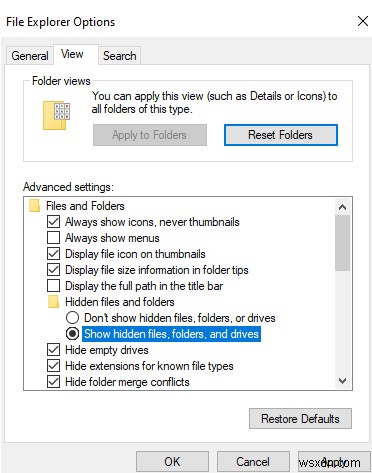Toggle Hide folder merge conflicts checkbox
Image resolution: width=372 pixels, height=473 pixels.
(x=53, y=382)
